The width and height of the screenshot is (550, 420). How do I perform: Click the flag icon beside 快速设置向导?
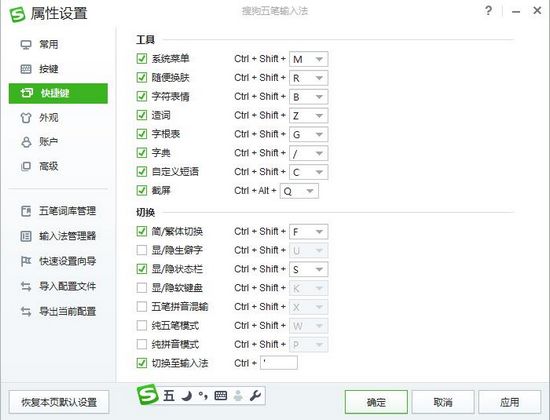pos(26,261)
